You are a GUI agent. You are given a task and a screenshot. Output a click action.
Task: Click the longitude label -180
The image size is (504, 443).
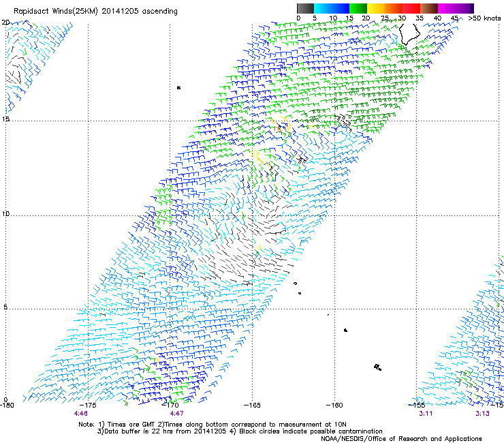[6, 406]
